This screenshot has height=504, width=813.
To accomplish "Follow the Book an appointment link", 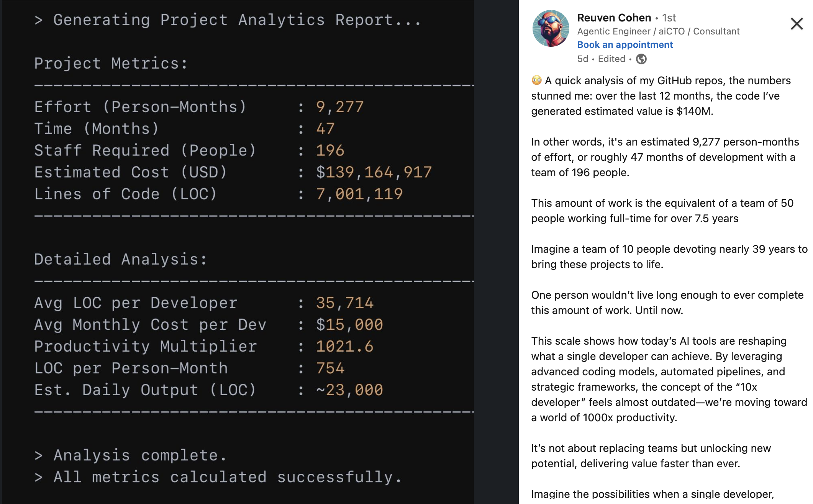I will [x=625, y=45].
